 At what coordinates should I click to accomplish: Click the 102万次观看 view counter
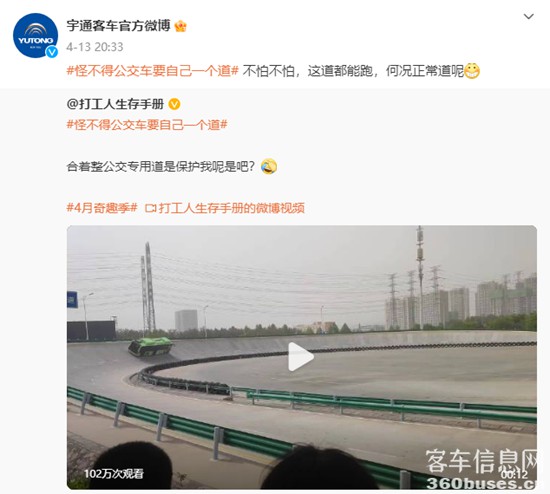point(114,474)
